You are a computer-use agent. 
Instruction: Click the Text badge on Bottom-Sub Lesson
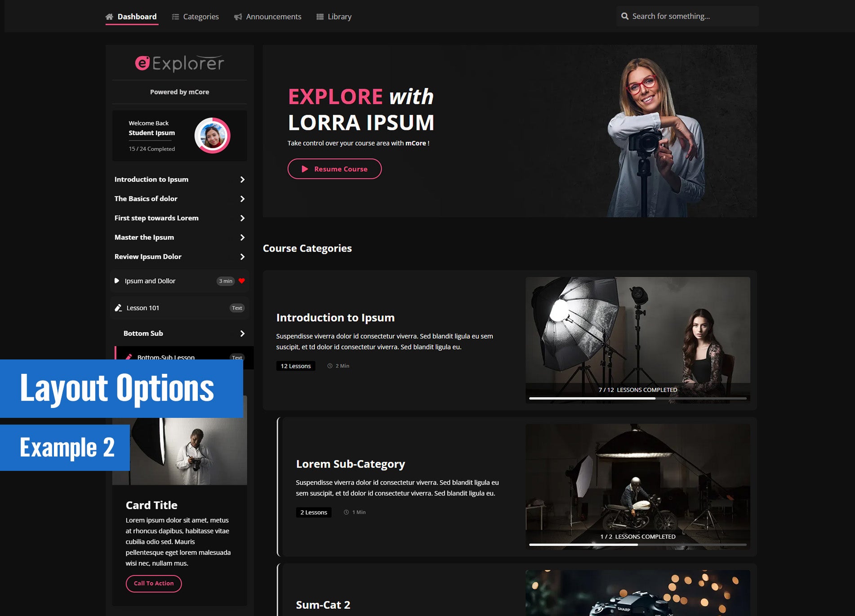tap(237, 358)
